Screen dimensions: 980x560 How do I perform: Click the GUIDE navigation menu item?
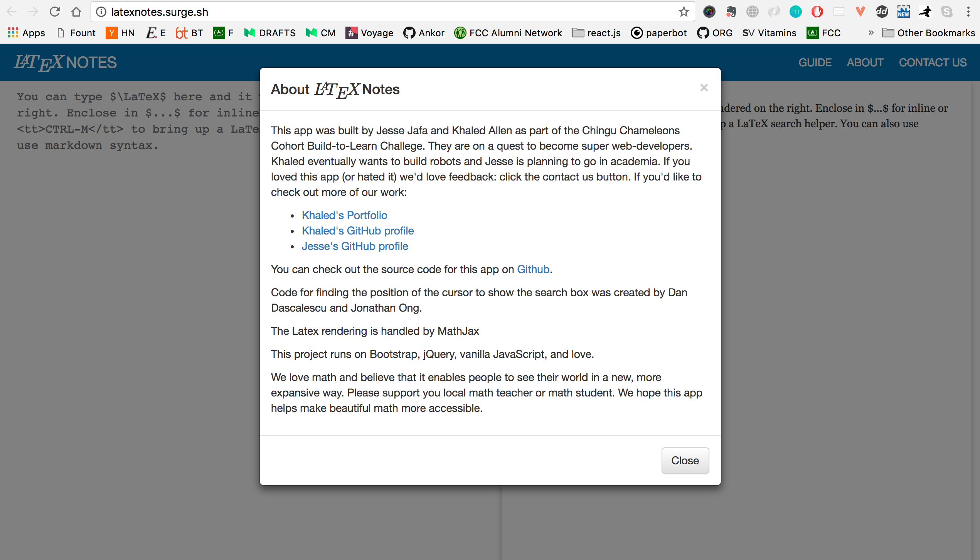tap(815, 62)
